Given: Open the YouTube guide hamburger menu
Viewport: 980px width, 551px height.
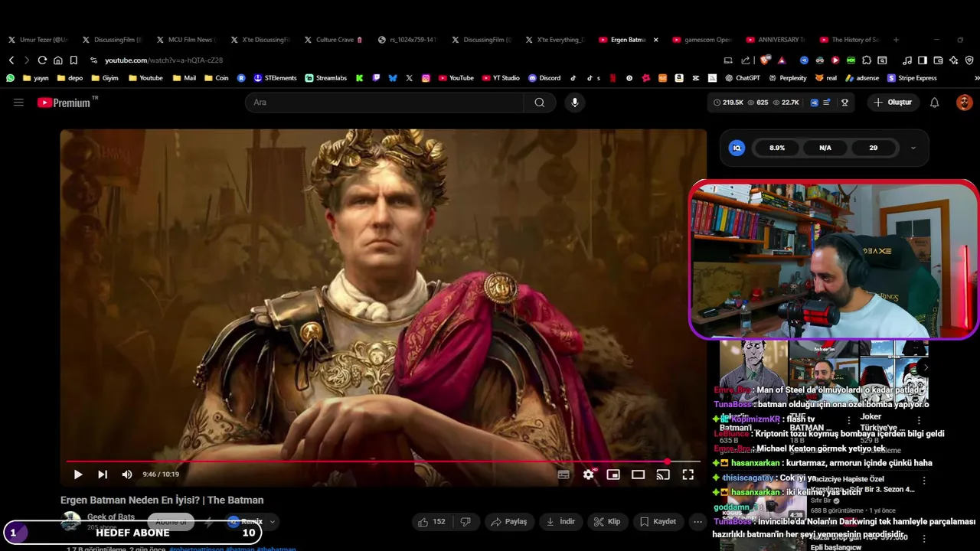Looking at the screenshot, I should click(18, 102).
